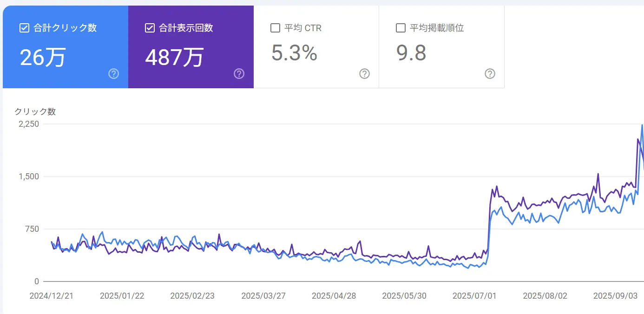Viewport: 644px width, 314px height.
Task: Click the question mark inside the purple card
Action: (x=239, y=73)
